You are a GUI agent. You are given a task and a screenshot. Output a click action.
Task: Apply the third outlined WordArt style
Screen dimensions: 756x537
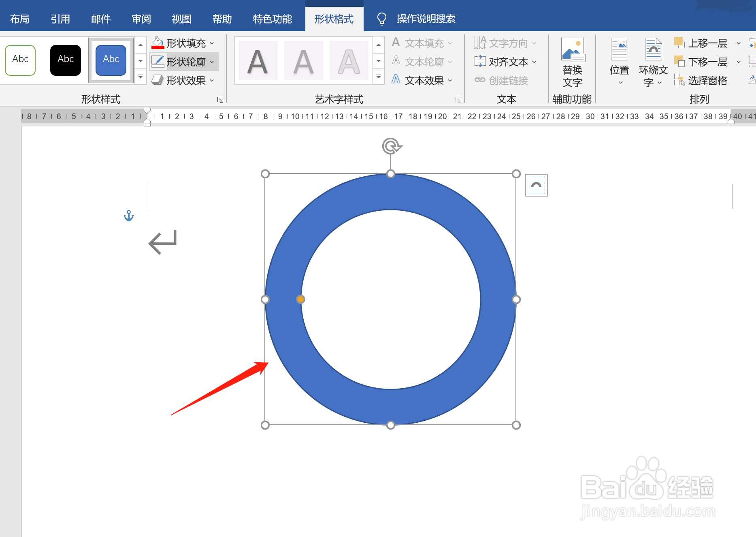coord(349,60)
